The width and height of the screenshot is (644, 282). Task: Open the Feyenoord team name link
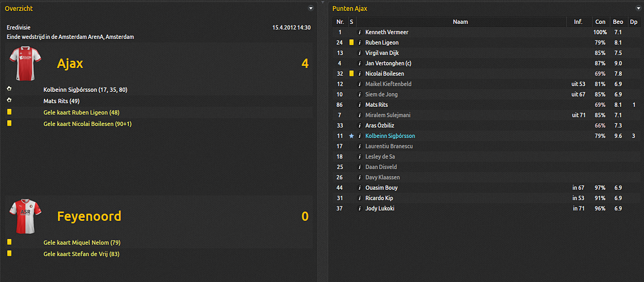click(x=89, y=216)
